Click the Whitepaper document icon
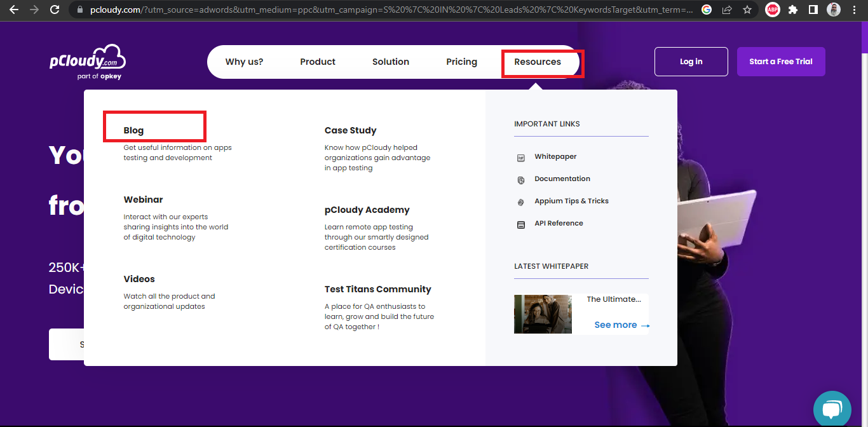868x427 pixels. tap(521, 158)
